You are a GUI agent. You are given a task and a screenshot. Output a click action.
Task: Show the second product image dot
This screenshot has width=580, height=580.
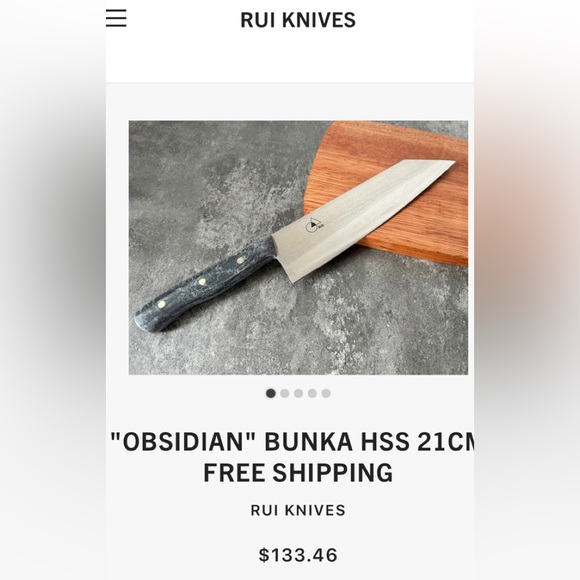284,393
